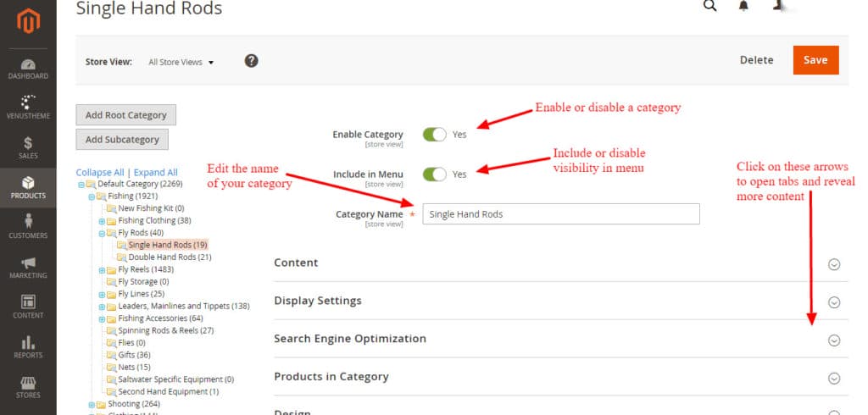Open the Marketing sidebar menu

[28, 268]
